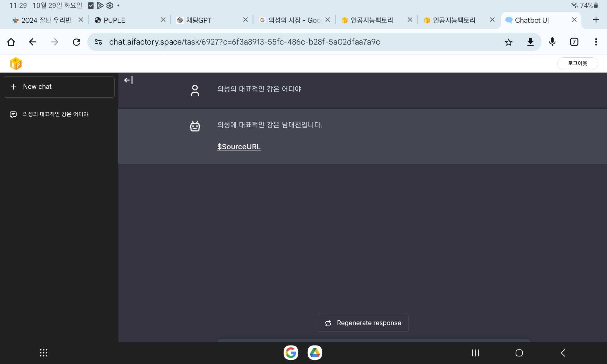
Task: Tap the download icon in address bar
Action: click(x=530, y=42)
